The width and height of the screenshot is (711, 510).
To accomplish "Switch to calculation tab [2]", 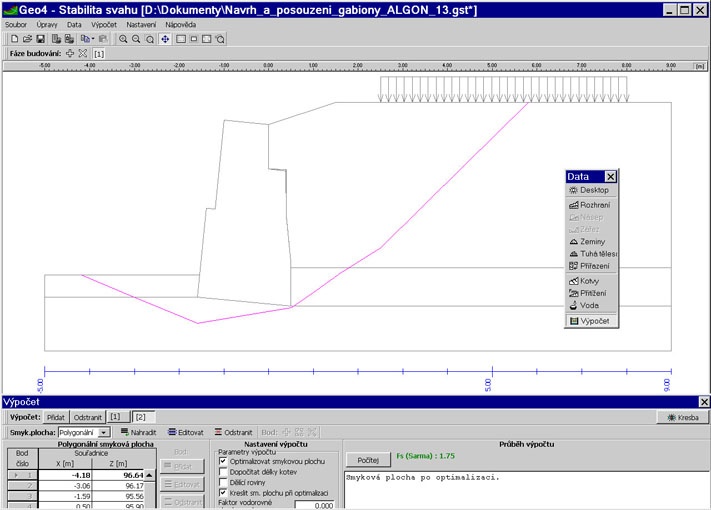I will pos(143,417).
